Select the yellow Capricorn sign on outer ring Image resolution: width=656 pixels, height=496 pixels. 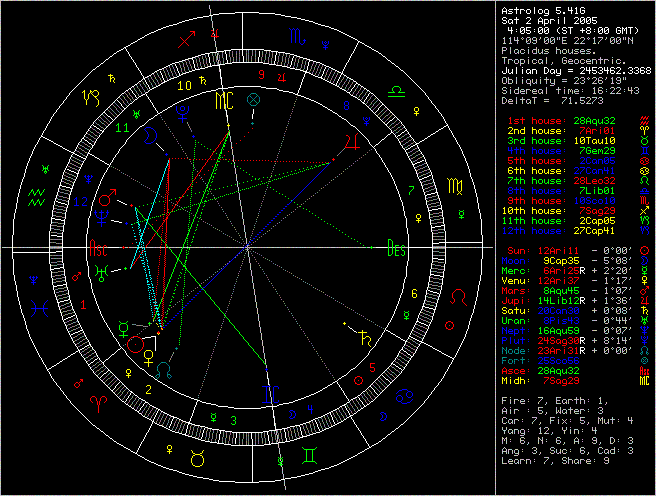(x=93, y=97)
